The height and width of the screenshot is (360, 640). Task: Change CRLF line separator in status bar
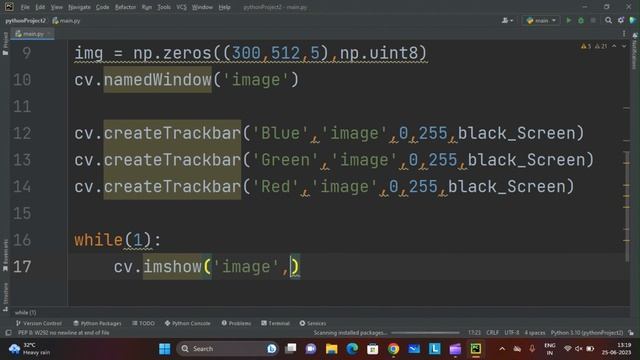click(492, 333)
